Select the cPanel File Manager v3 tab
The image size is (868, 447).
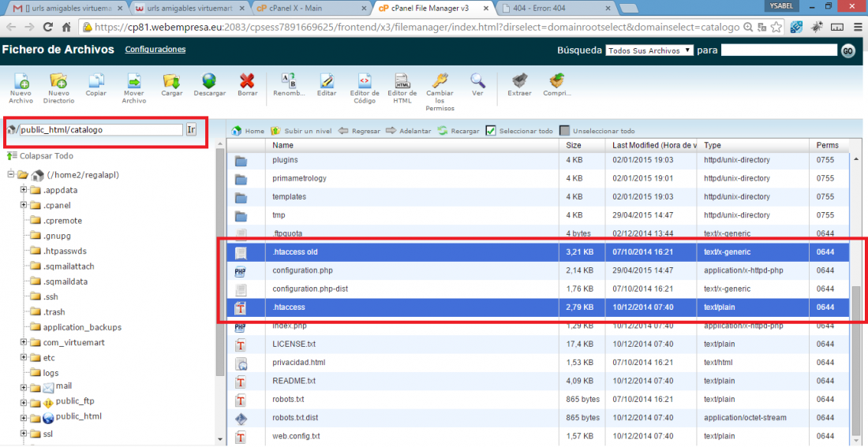tap(432, 9)
